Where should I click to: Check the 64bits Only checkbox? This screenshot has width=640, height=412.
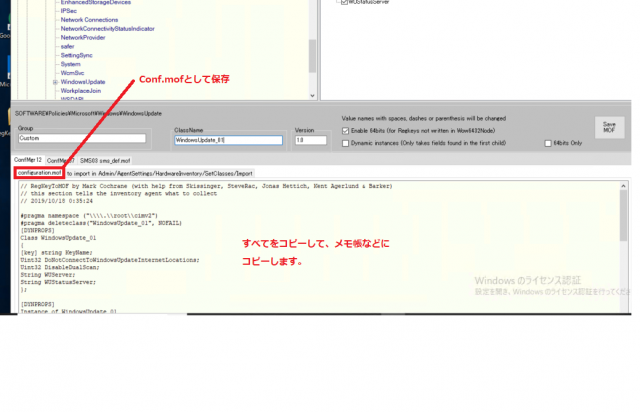pyautogui.click(x=547, y=142)
